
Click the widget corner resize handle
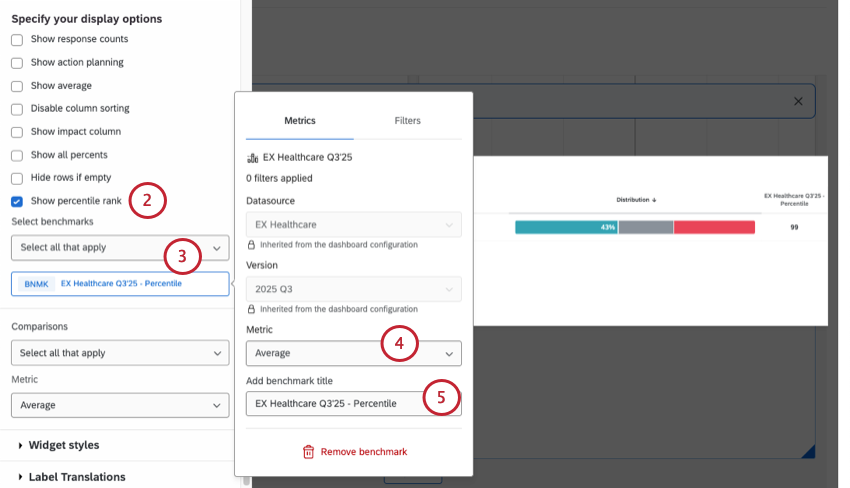pyautogui.click(x=808, y=452)
